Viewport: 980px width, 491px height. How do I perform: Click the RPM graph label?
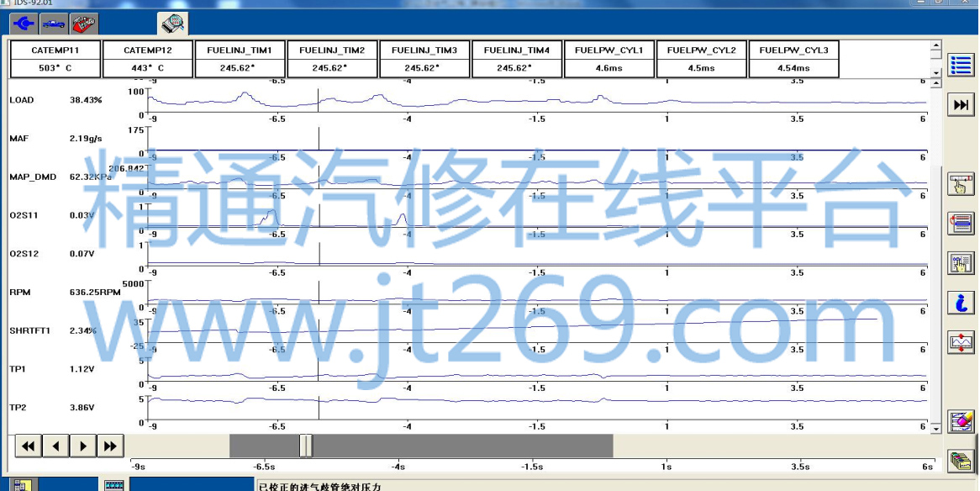(20, 292)
